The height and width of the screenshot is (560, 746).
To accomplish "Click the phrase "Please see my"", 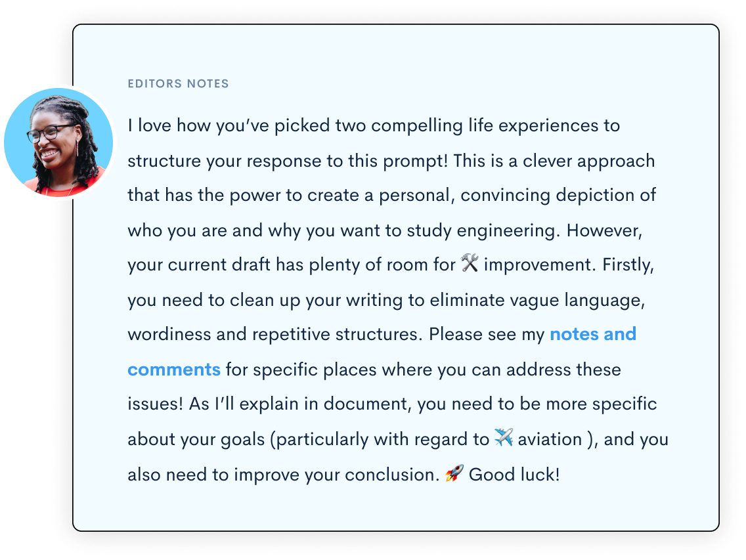I will click(487, 334).
